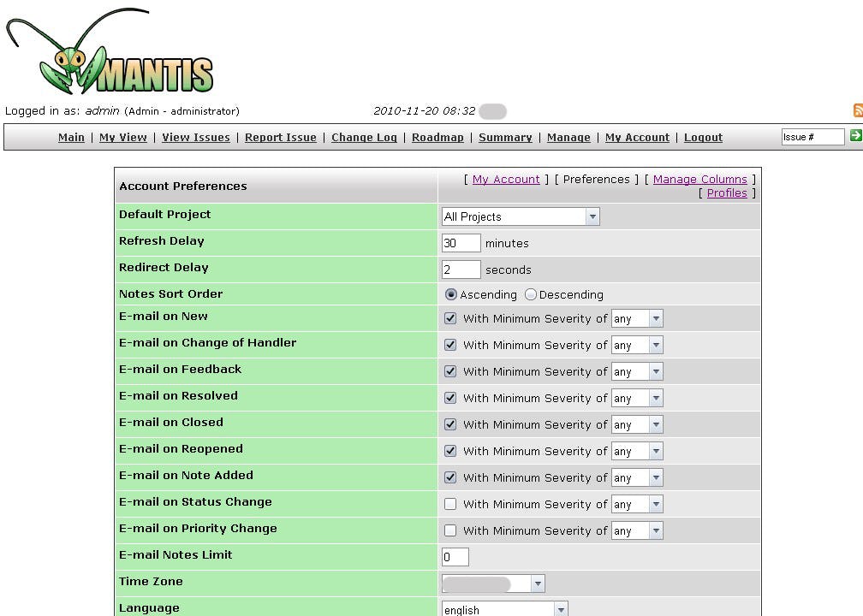Open severity dropdown for Status Change
Image resolution: width=863 pixels, height=616 pixels.
tap(637, 505)
